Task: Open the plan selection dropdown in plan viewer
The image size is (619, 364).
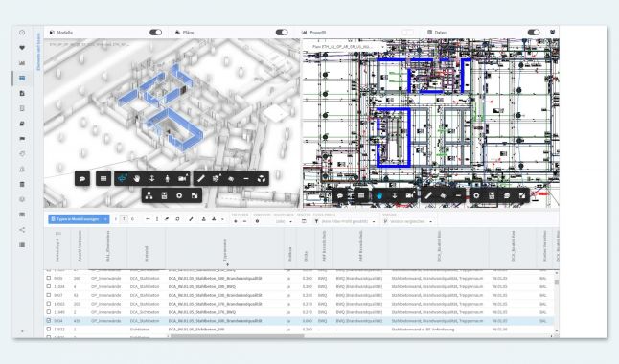Action: coord(347,47)
